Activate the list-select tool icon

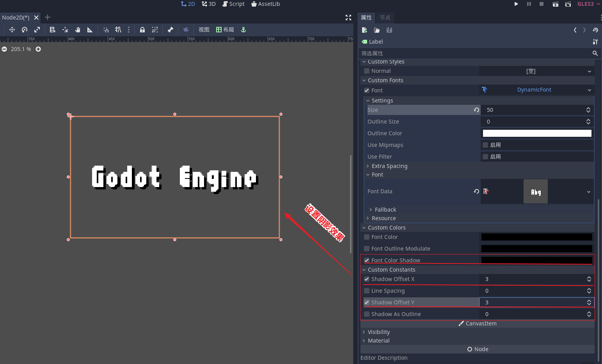(x=53, y=30)
